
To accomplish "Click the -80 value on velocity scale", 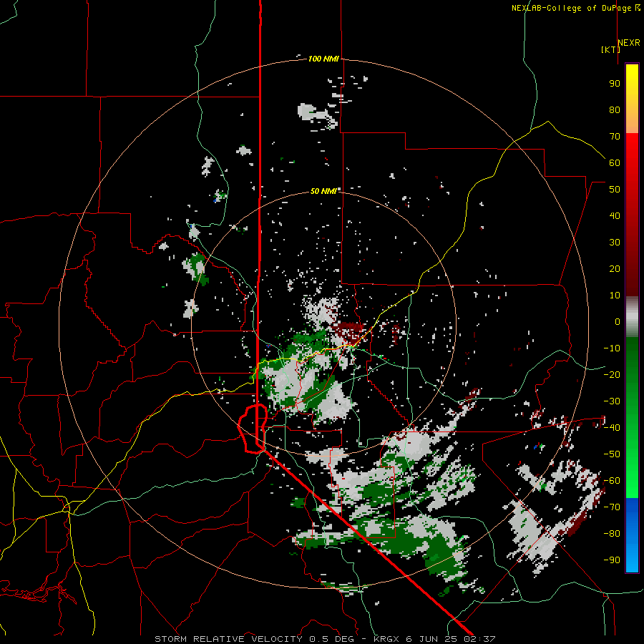I will pyautogui.click(x=612, y=534).
